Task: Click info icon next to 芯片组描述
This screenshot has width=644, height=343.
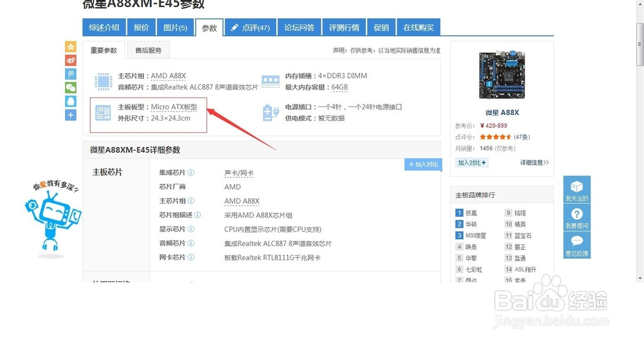Action: (198, 215)
